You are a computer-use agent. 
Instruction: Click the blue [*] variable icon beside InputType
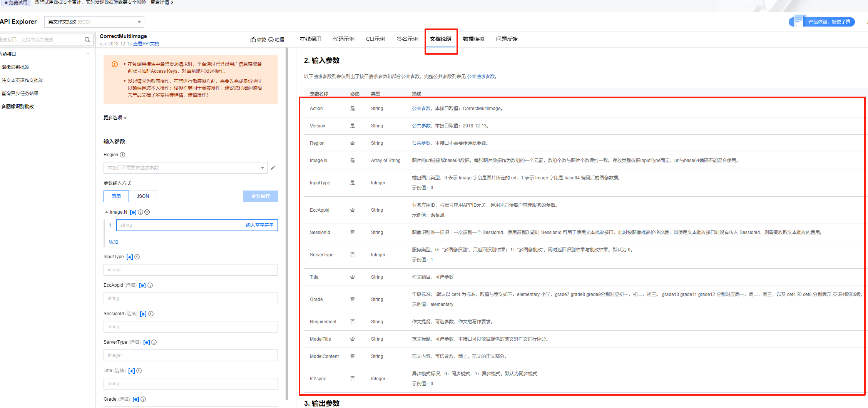tap(130, 257)
